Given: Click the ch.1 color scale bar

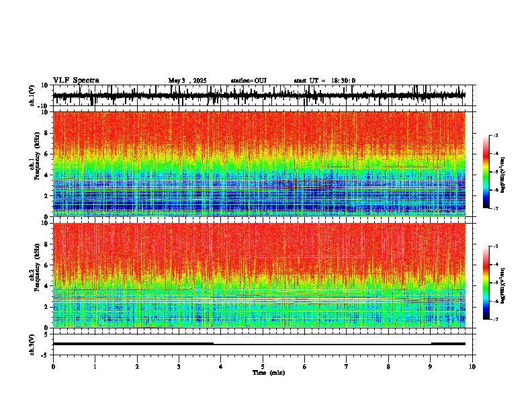Looking at the screenshot, I should 486,172.
